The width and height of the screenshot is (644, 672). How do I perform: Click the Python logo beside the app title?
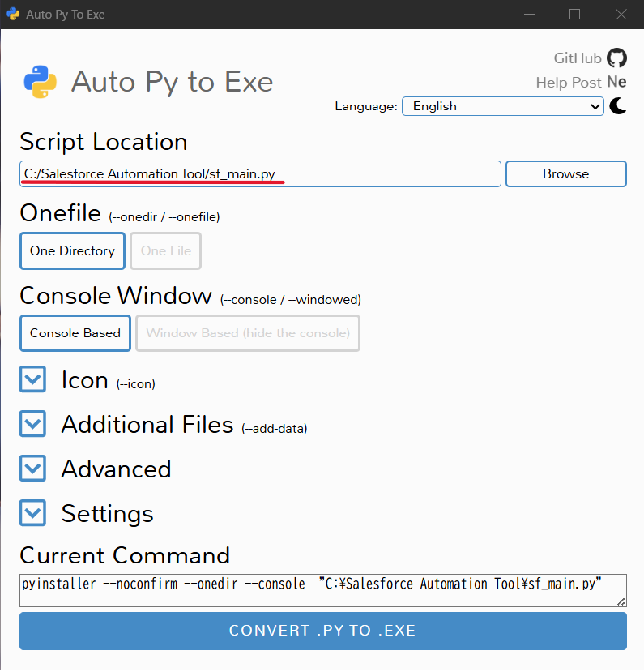[x=41, y=82]
